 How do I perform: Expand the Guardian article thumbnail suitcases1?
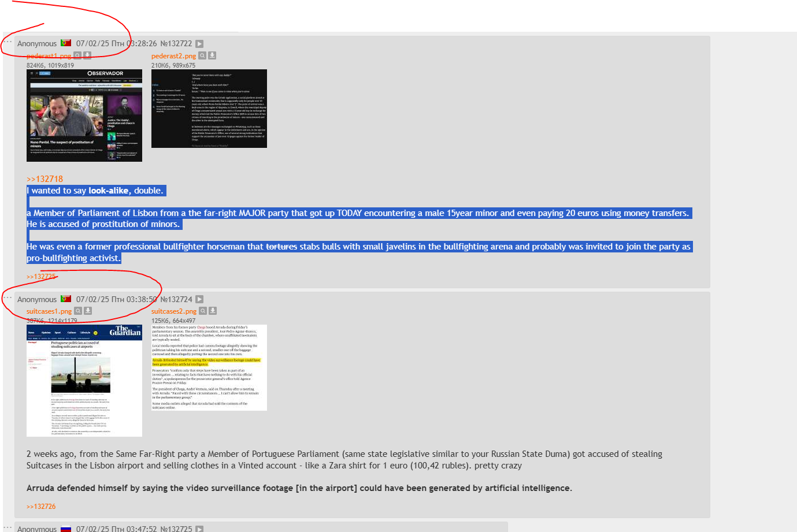click(84, 381)
